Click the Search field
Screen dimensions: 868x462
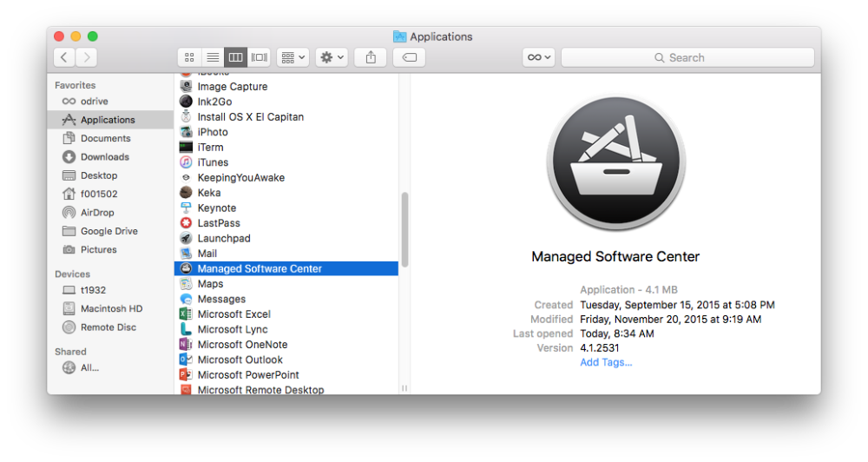point(687,57)
